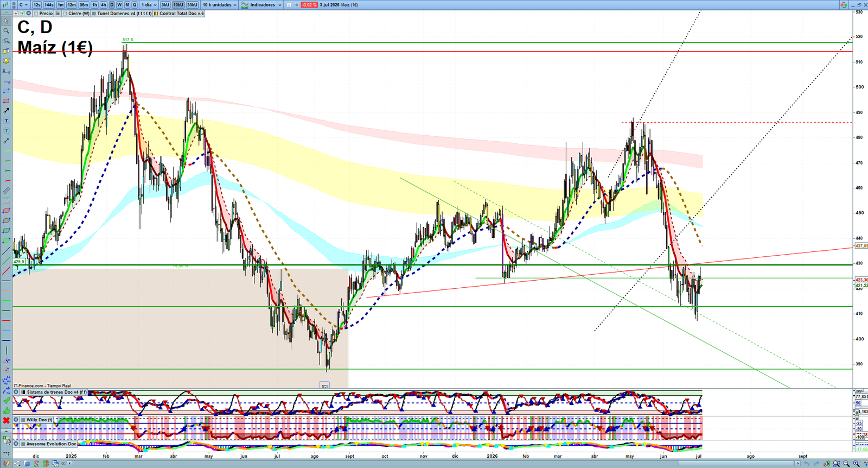Click the yellow alert bell icon
868x468 pixels.
[7, 60]
